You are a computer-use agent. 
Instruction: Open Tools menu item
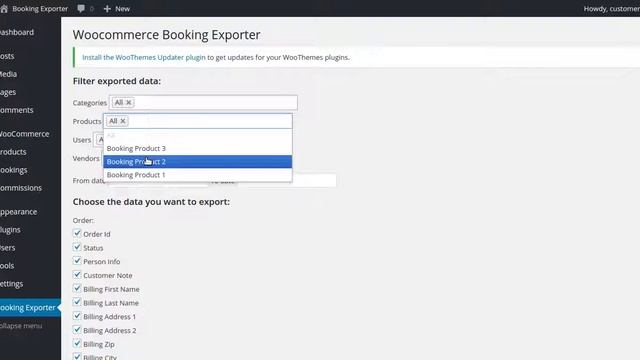(7, 266)
